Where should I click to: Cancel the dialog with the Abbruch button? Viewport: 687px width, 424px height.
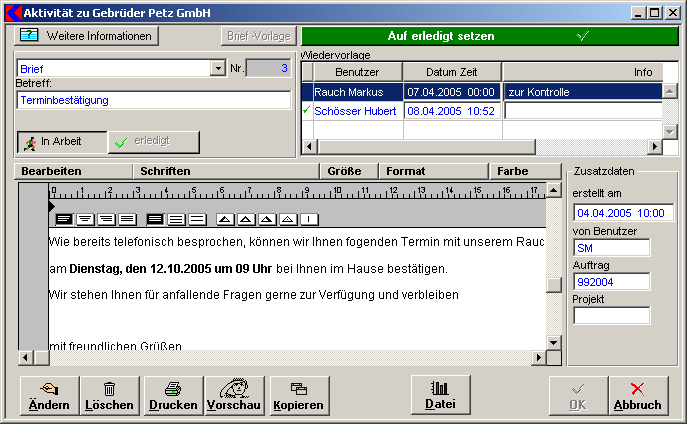pos(638,395)
